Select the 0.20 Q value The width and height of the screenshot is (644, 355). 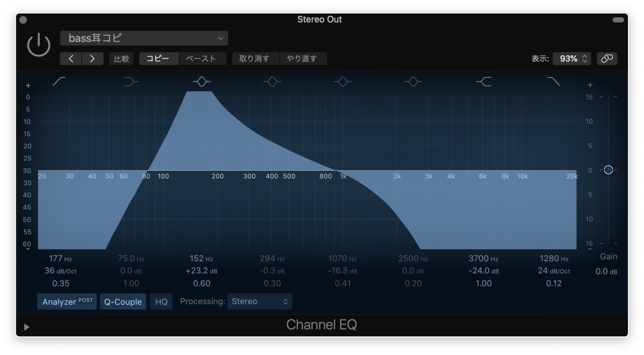[413, 283]
